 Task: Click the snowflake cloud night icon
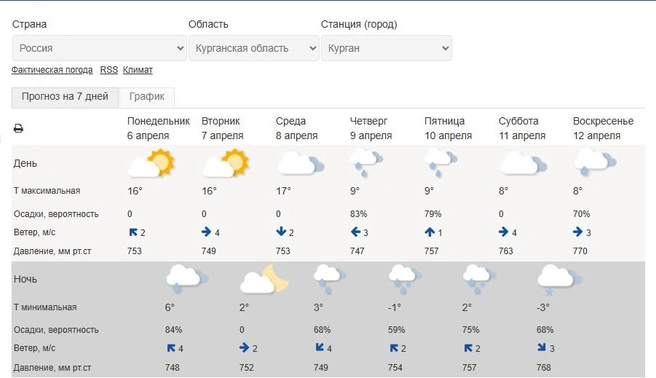pos(559,279)
